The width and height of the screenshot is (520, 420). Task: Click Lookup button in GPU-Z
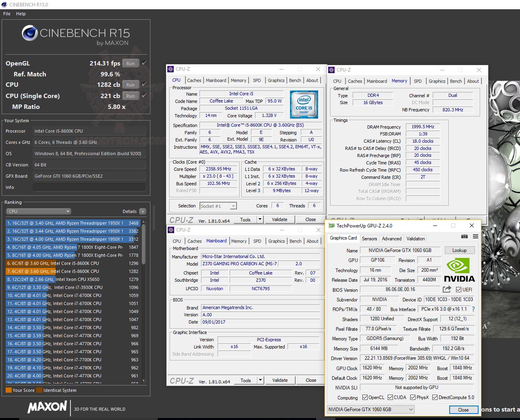[x=459, y=250]
